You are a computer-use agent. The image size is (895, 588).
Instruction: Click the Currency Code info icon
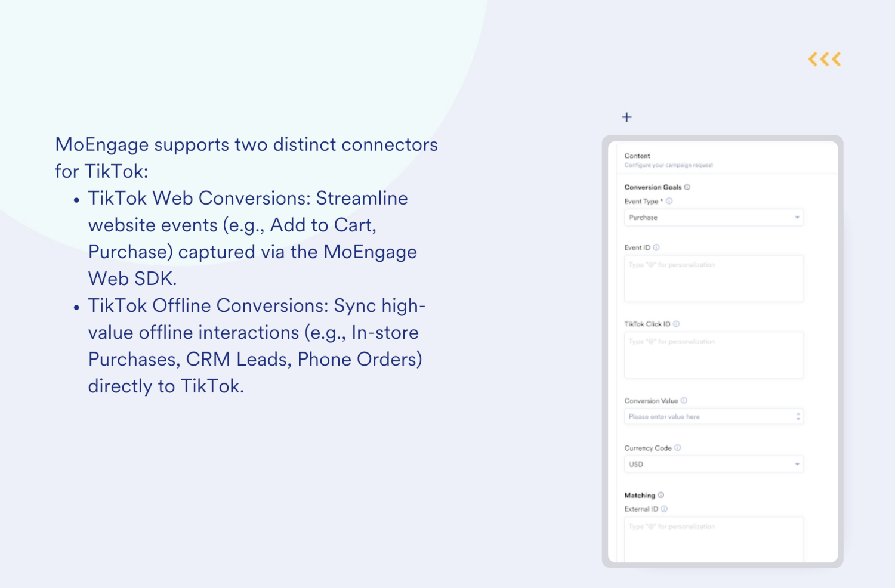click(x=678, y=448)
